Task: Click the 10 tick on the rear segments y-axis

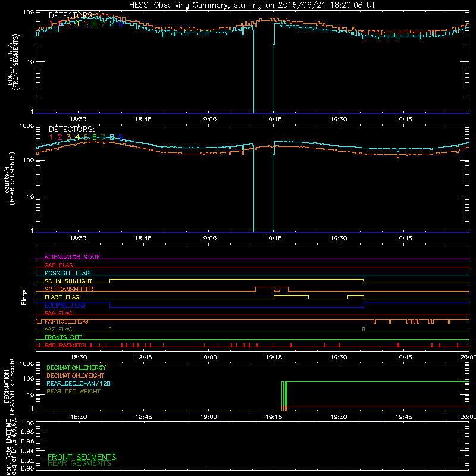Action: tap(31, 196)
